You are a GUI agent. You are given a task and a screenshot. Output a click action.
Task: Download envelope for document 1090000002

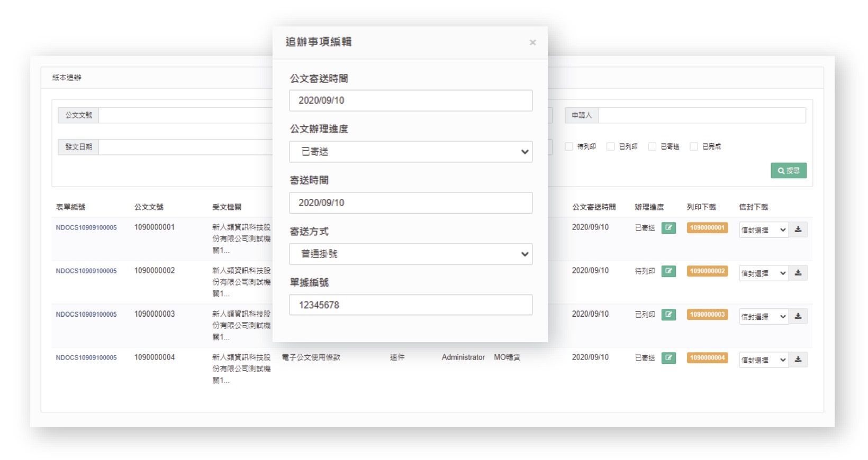798,273
